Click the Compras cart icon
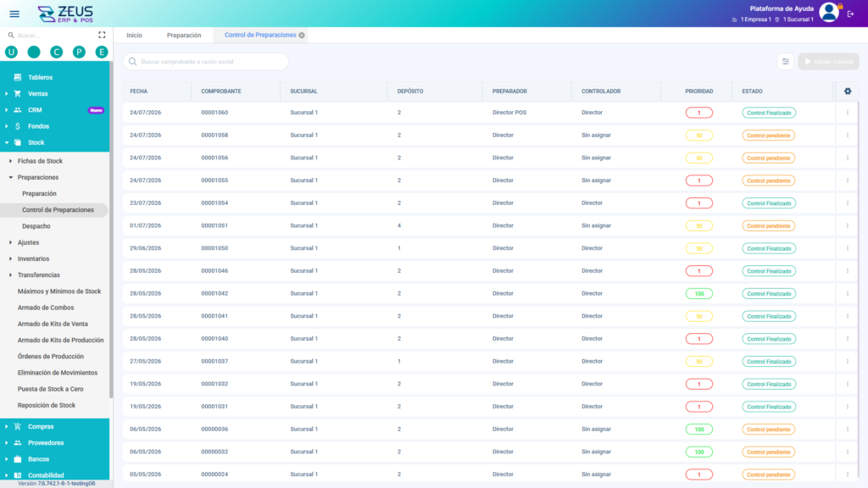Viewport: 868px width, 488px height. point(18,427)
